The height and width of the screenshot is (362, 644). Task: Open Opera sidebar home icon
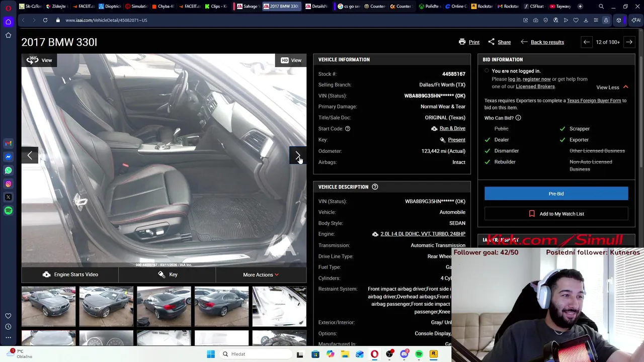pyautogui.click(x=8, y=22)
